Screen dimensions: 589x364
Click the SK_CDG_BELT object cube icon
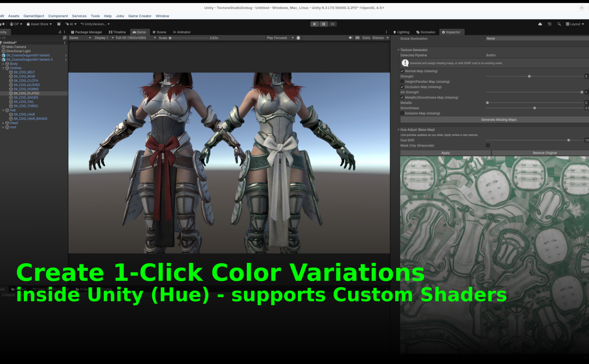click(11, 72)
